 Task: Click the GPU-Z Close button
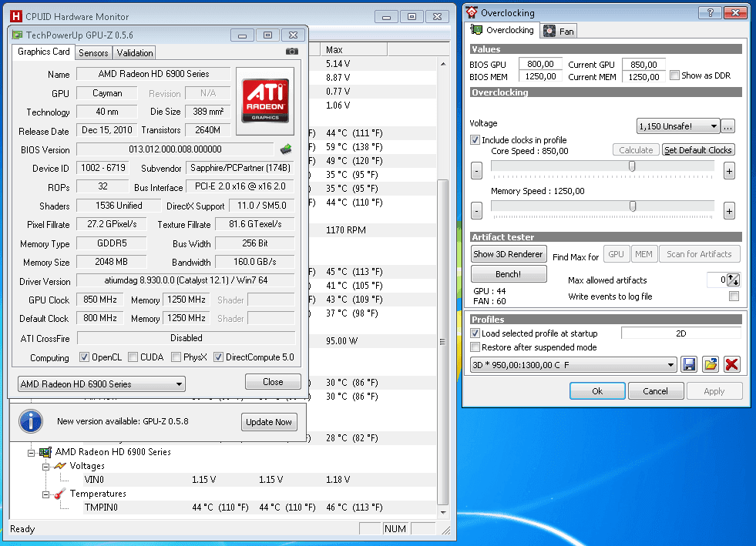tap(273, 382)
